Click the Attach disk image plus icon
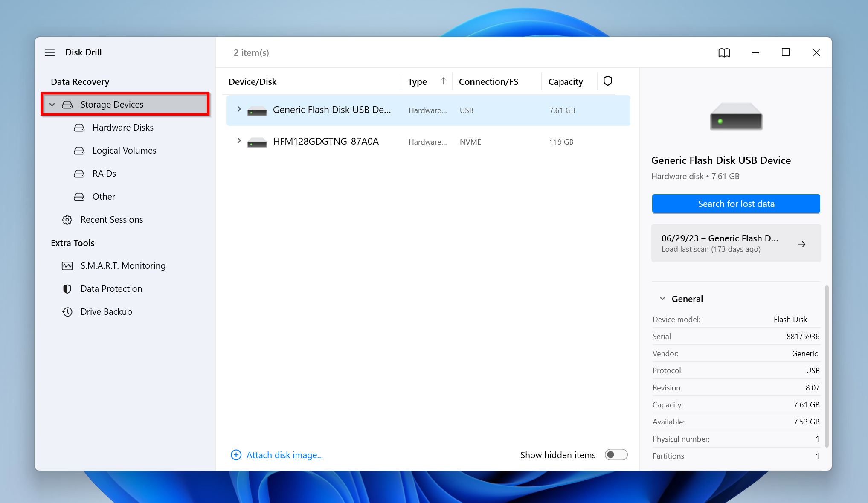This screenshot has height=503, width=868. [x=236, y=455]
